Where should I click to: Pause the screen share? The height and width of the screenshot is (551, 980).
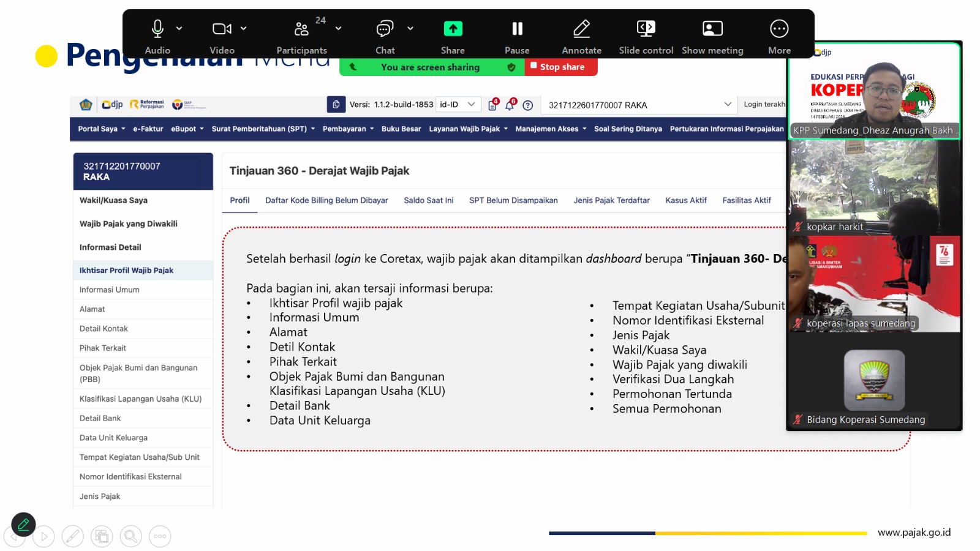[517, 29]
